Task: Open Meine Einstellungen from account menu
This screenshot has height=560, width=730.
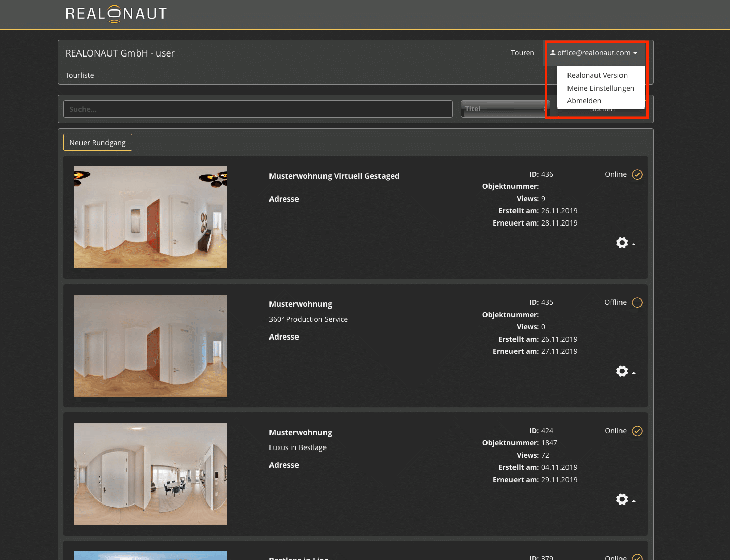Action: point(600,88)
